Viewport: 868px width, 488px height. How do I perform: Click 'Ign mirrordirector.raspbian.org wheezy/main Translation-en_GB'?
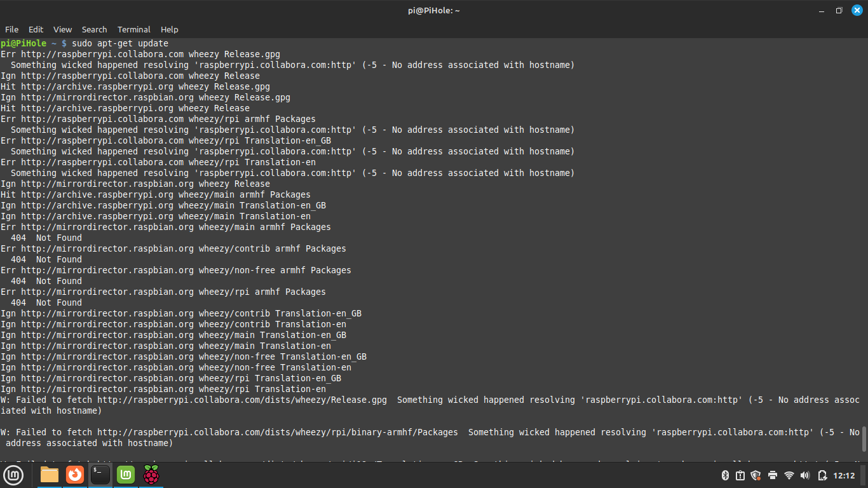(173, 335)
